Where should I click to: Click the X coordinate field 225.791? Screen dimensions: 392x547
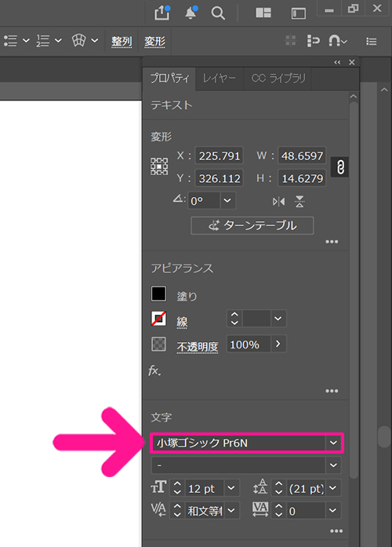(x=220, y=155)
